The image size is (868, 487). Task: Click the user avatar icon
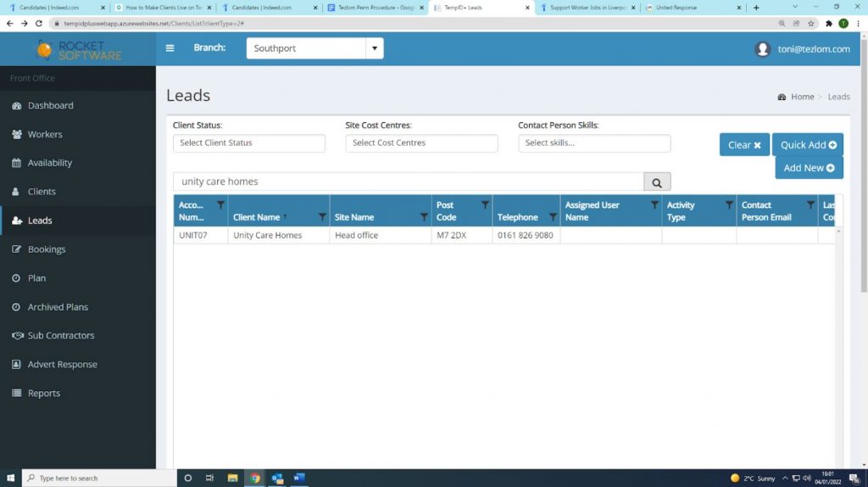tap(763, 49)
